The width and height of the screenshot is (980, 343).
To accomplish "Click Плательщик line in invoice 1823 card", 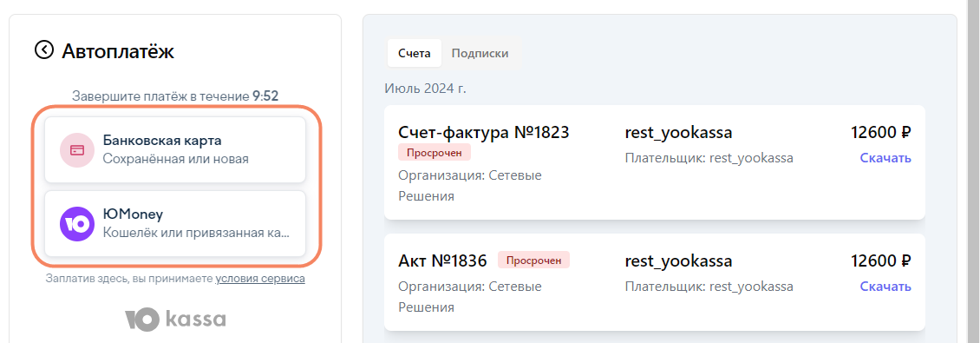I will click(709, 158).
